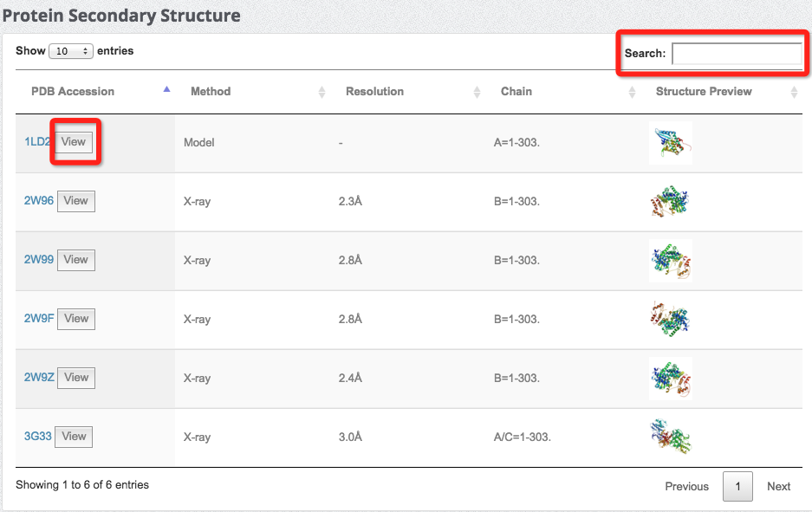This screenshot has height=512, width=812.
Task: Open the 2W9Z structure preview image
Action: (670, 379)
